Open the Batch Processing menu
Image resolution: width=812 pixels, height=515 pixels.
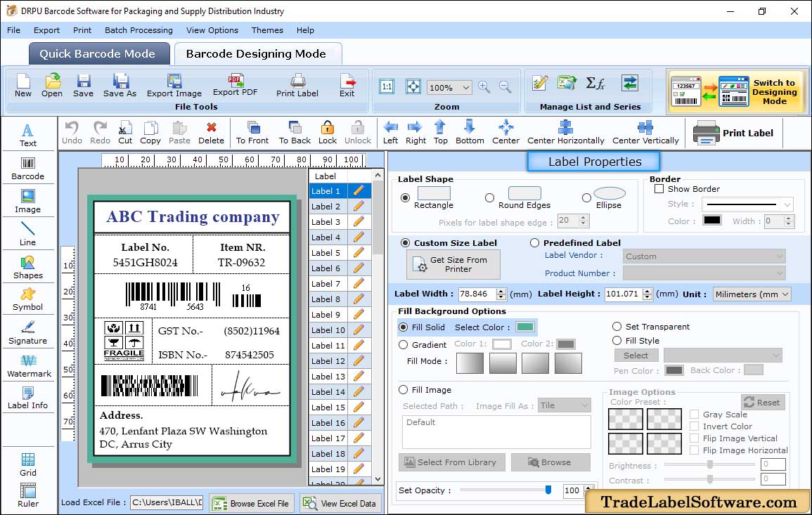click(x=138, y=30)
